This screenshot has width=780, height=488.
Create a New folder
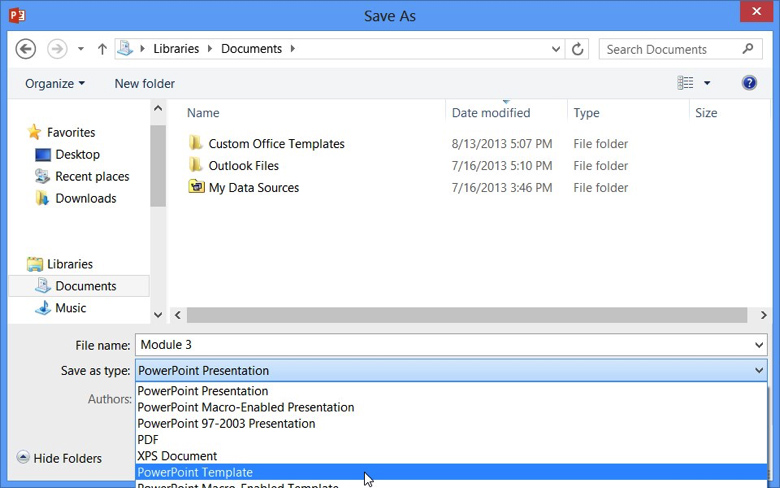[x=144, y=84]
